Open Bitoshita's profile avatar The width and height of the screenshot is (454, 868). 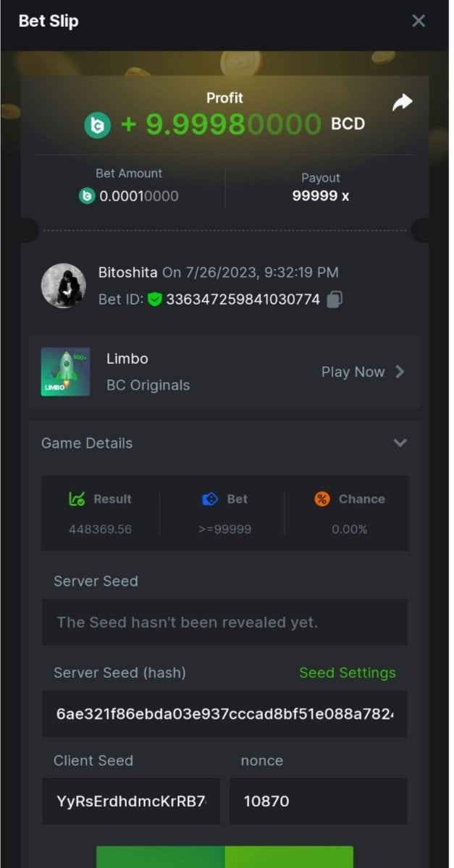pos(64,286)
